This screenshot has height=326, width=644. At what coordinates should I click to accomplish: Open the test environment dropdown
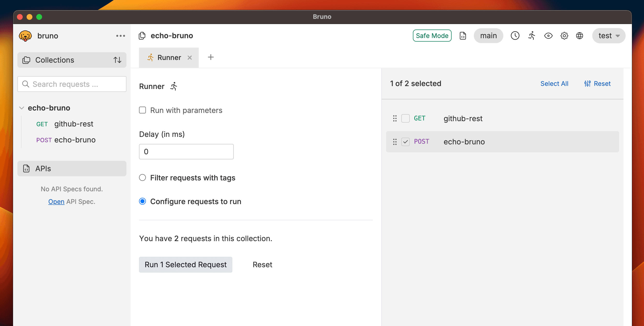[608, 36]
